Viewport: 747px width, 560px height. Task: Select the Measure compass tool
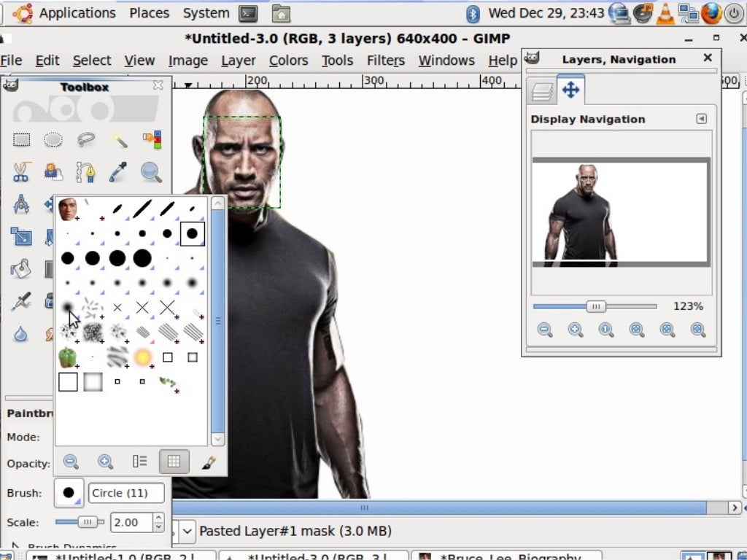[21, 204]
